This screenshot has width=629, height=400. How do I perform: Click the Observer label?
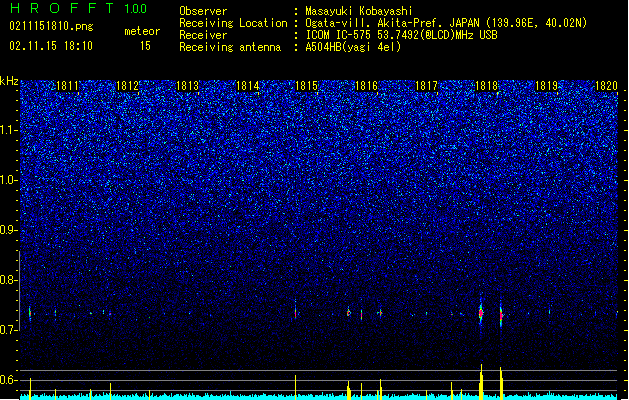[203, 11]
